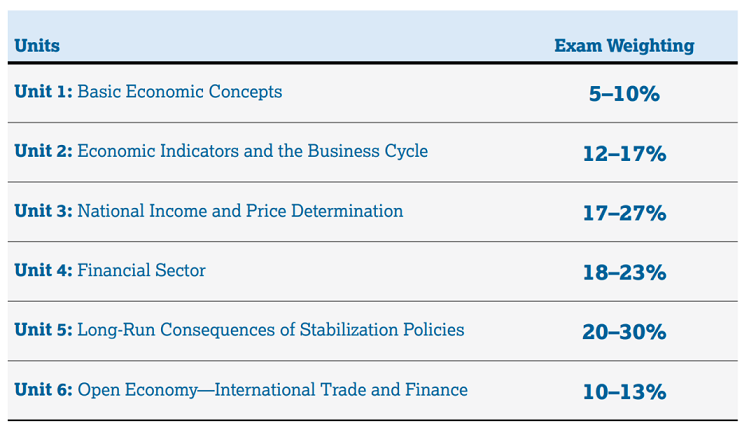Open Unit 4: Financial Sector link
The image size is (756, 430).
point(110,270)
